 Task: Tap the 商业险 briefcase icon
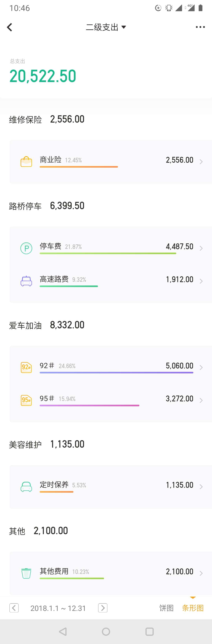(26, 162)
